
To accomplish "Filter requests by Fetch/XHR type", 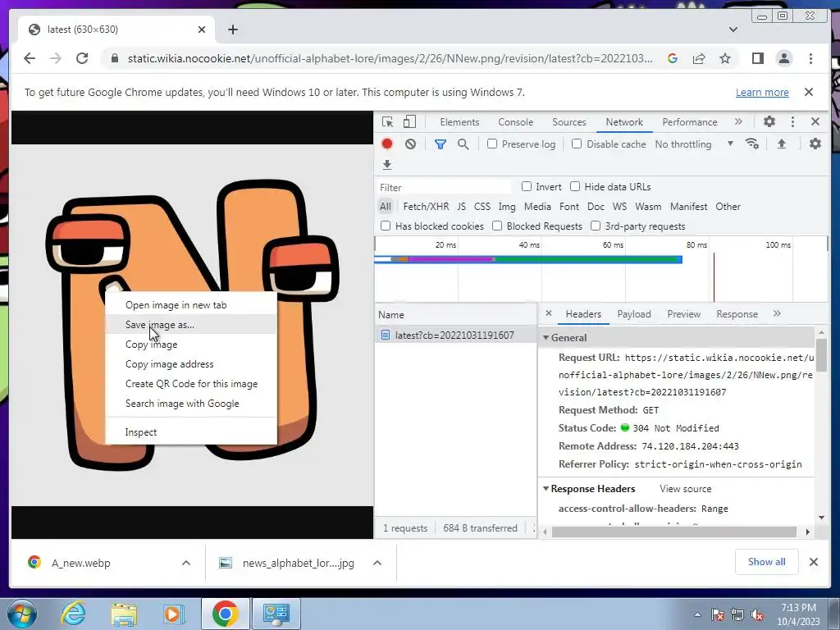I will (x=426, y=206).
